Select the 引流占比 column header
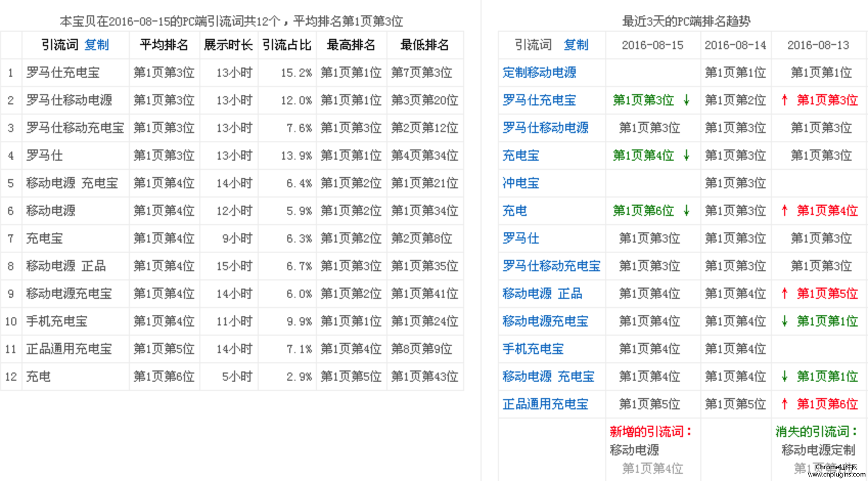This screenshot has width=868, height=481. [287, 45]
